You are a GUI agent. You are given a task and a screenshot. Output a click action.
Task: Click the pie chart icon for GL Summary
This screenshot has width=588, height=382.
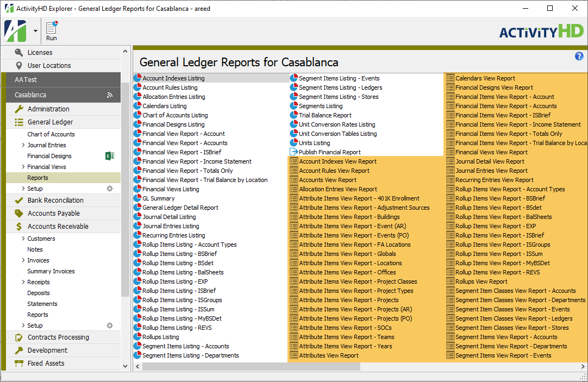(137, 198)
